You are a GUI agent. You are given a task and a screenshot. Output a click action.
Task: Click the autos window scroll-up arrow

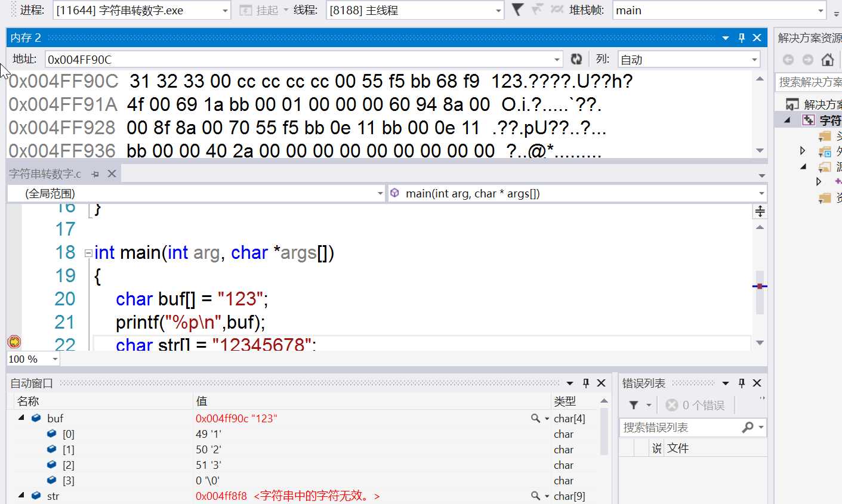click(604, 401)
